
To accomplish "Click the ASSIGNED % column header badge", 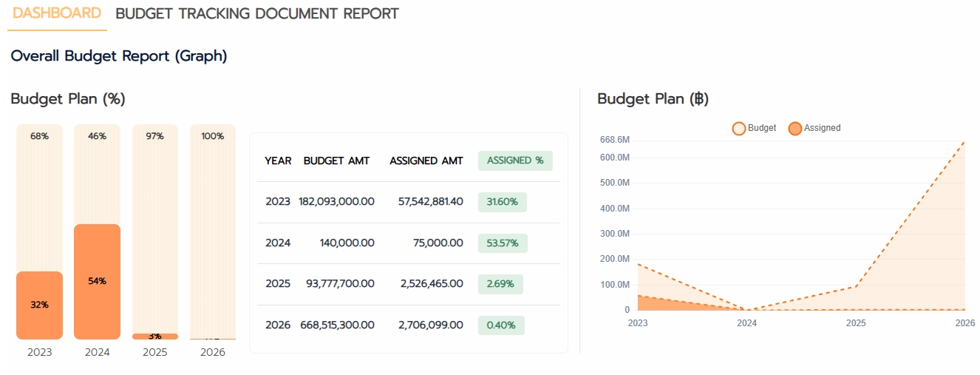I will click(515, 161).
